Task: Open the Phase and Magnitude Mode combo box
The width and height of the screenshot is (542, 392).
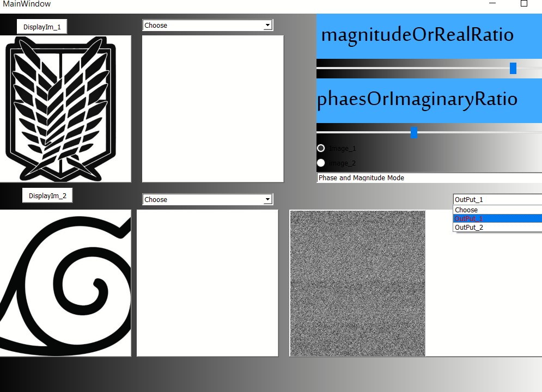Action: (429, 177)
